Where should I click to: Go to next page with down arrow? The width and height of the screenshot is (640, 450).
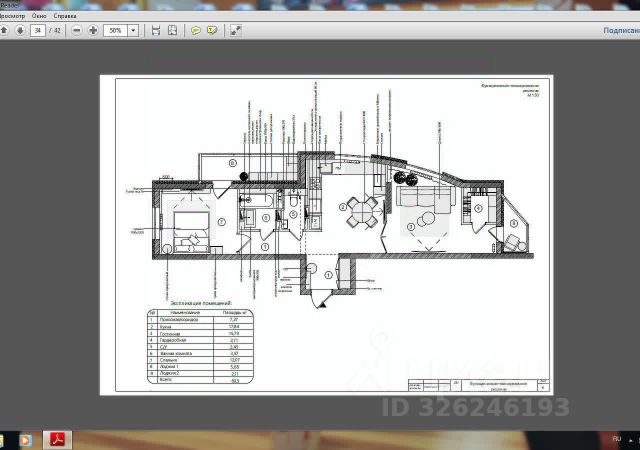click(x=20, y=30)
